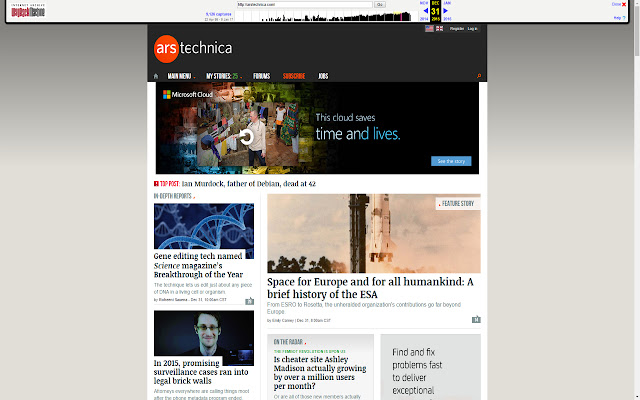Go to previous capture with left arrow

tap(425, 11)
